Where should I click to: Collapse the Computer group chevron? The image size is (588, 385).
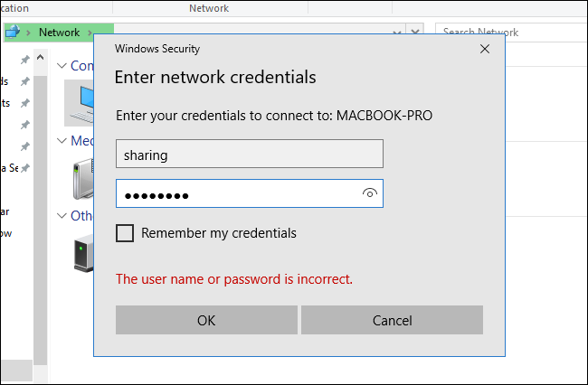[62, 66]
